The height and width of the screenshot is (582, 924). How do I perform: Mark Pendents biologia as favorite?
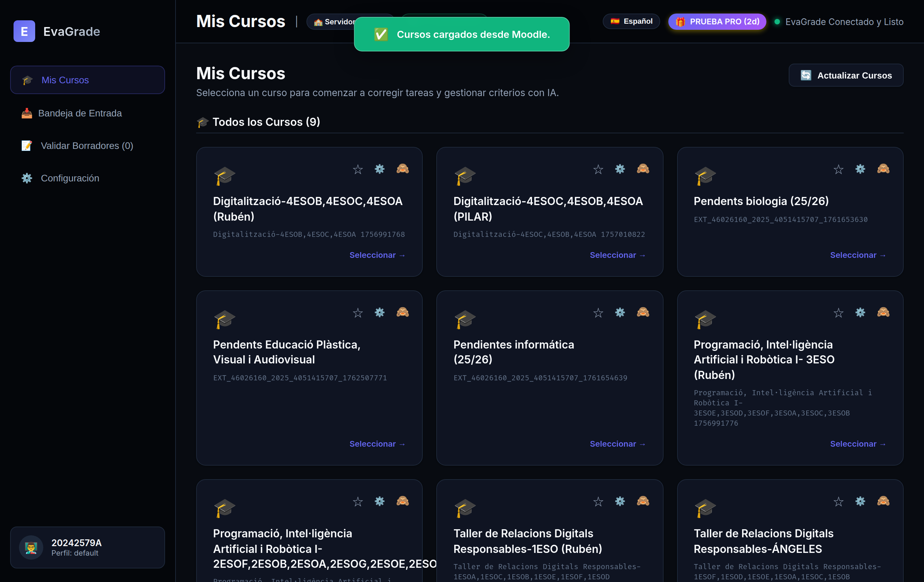tap(838, 169)
